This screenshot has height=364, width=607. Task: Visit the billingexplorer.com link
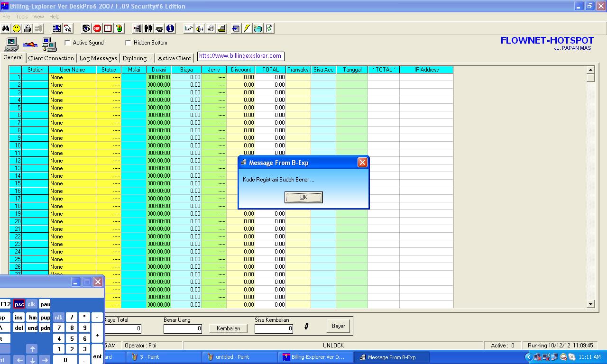(241, 56)
